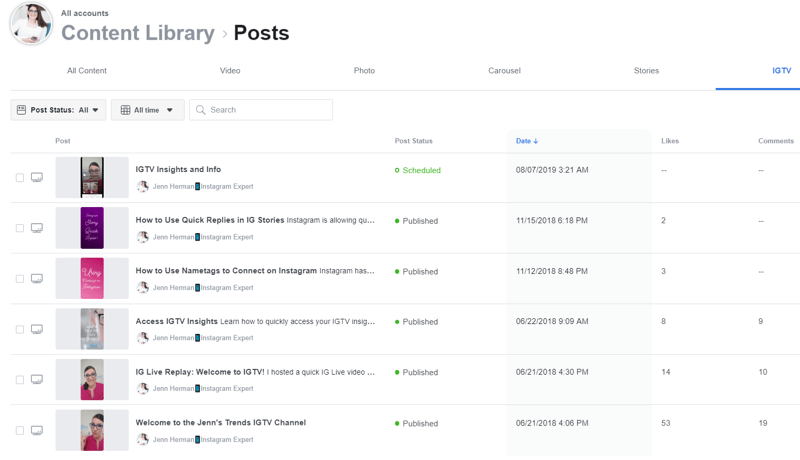This screenshot has height=460, width=800.
Task: Click the date '11/15/2018 6:18 PM'
Action: [552, 220]
